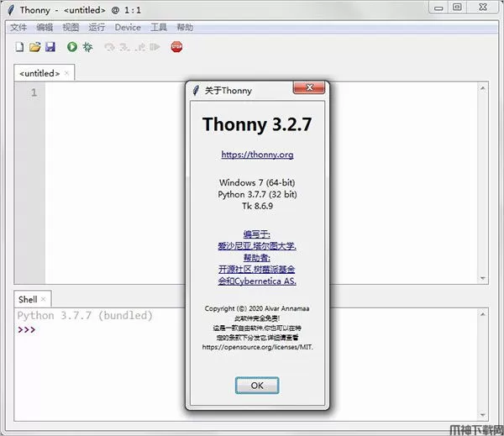This screenshot has width=504, height=436.
Task: Click the editor scrollbar up arrow
Action: [x=482, y=87]
